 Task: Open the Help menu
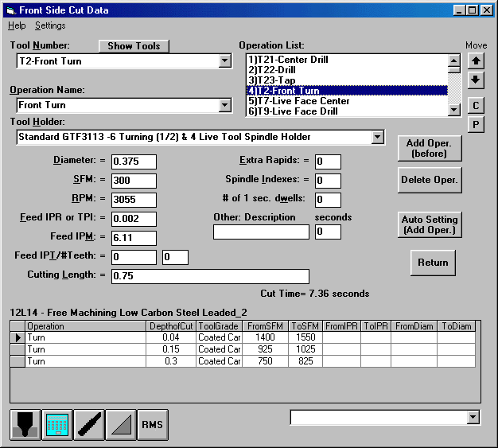click(x=17, y=25)
